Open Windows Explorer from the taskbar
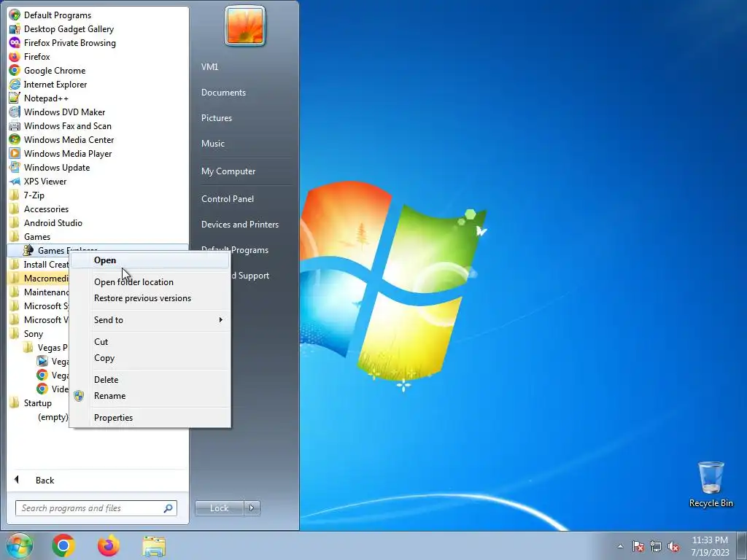Screen dimensions: 747x560 tap(154, 545)
